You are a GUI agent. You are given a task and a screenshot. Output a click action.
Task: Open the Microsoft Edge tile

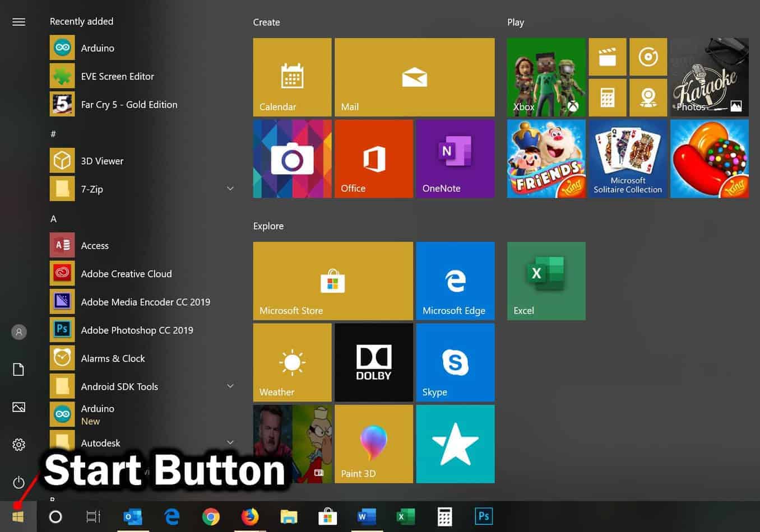[455, 281]
